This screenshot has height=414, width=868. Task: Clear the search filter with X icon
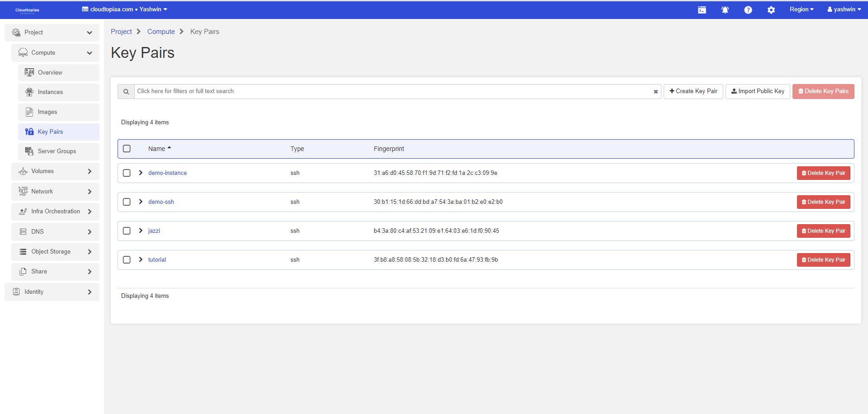pyautogui.click(x=656, y=92)
